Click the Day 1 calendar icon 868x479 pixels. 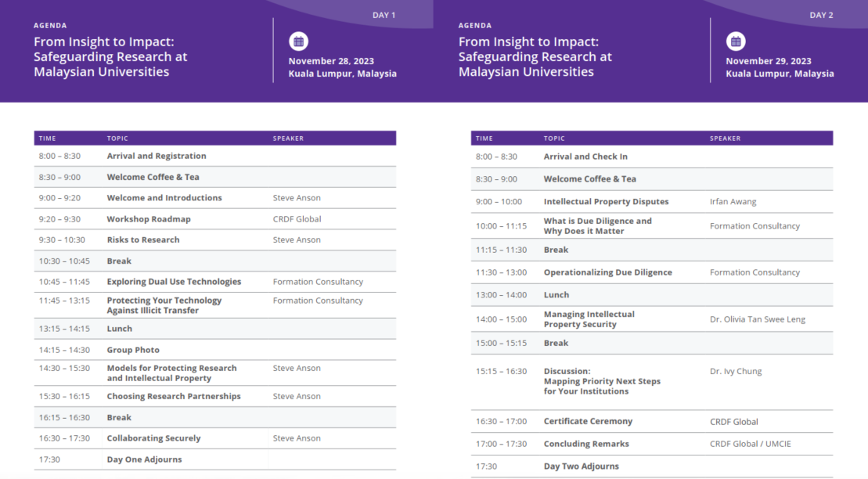point(298,41)
